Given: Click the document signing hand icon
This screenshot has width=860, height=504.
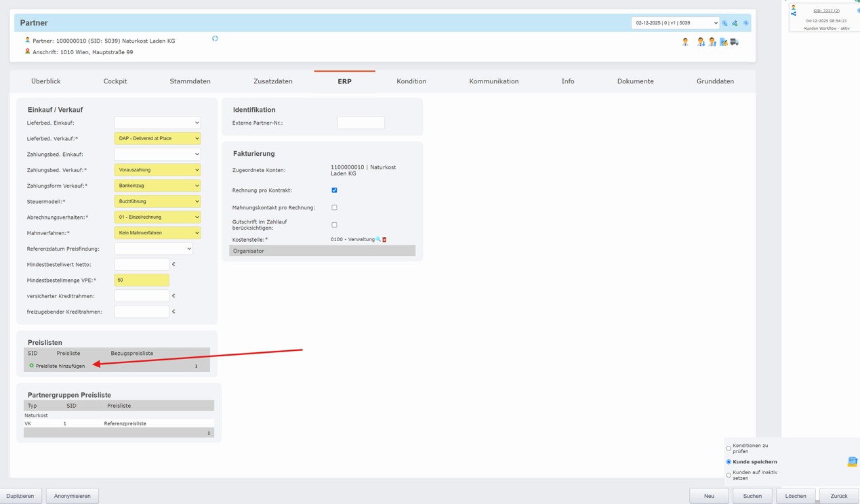Looking at the screenshot, I should pyautogui.click(x=724, y=42).
